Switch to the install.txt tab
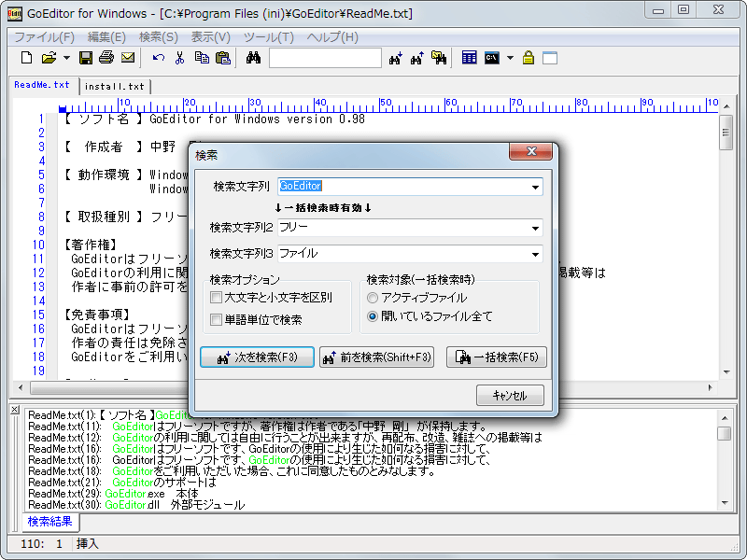This screenshot has height=560, width=747. click(114, 86)
